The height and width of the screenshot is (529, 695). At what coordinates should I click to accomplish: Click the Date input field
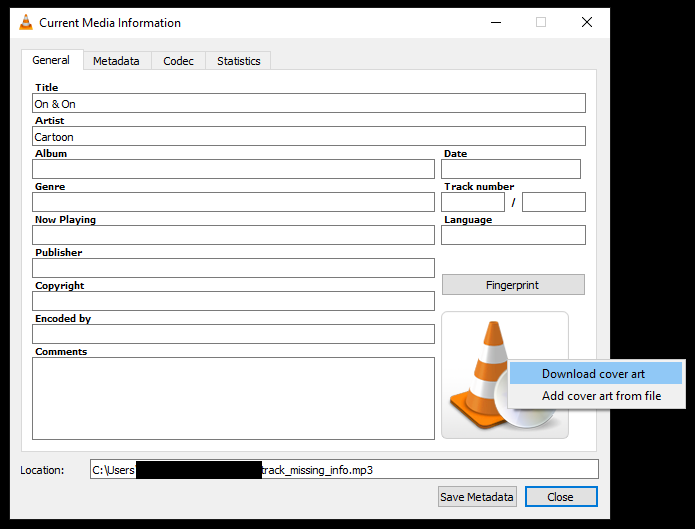click(510, 170)
